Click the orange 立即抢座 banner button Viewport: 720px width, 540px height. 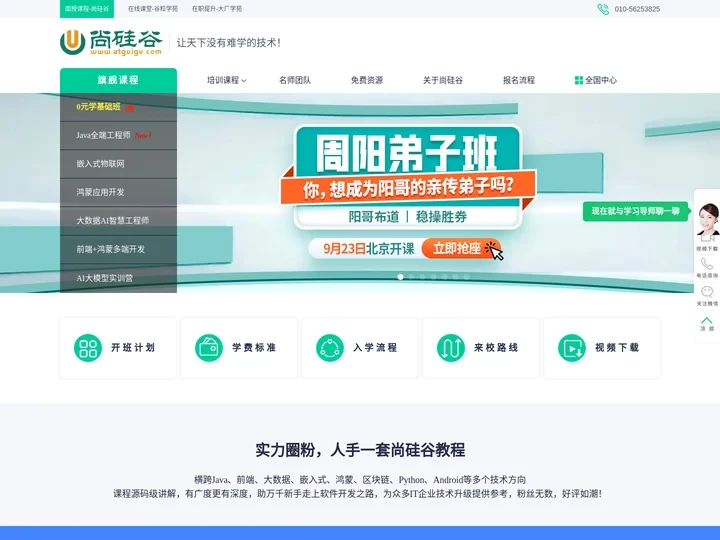461,248
